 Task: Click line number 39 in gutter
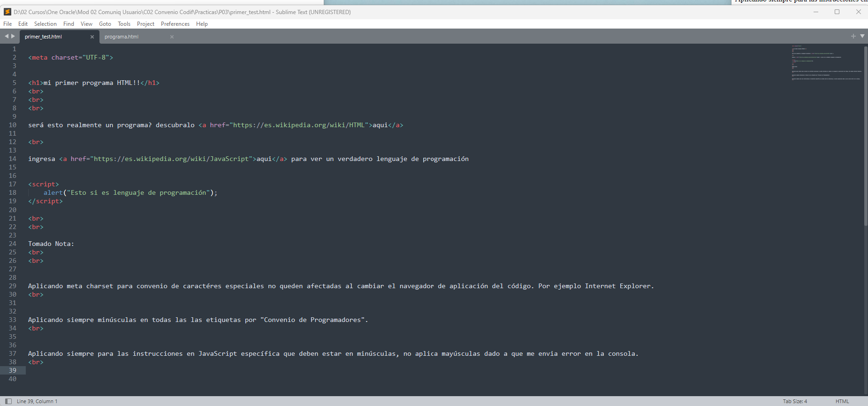13,370
